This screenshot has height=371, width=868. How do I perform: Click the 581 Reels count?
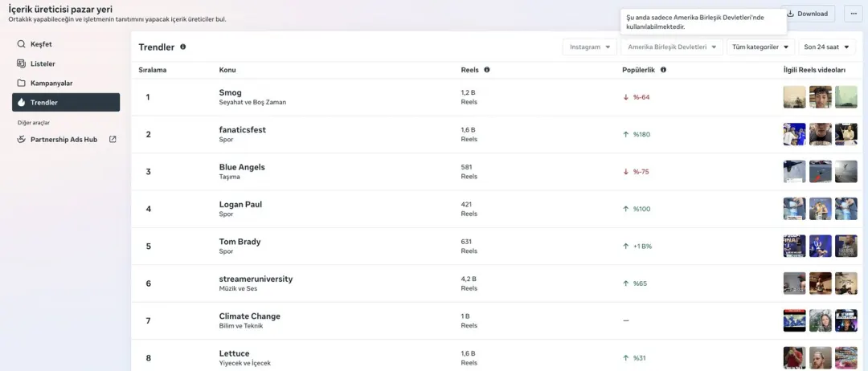[x=466, y=167]
